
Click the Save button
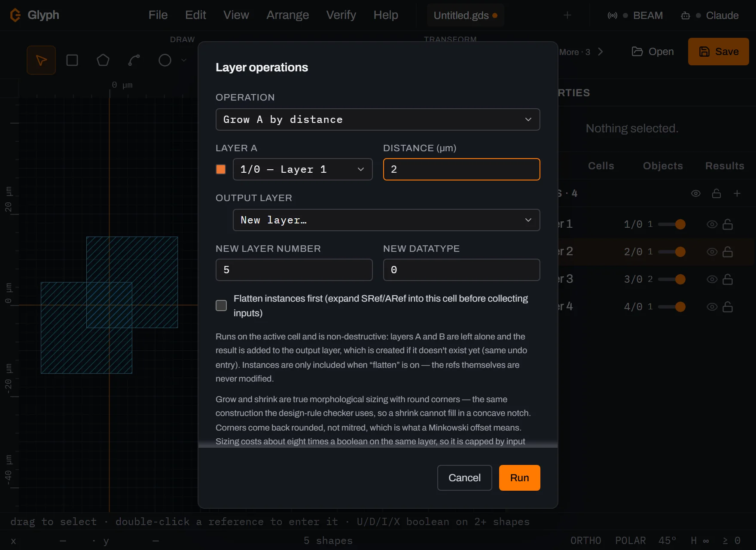coord(719,52)
